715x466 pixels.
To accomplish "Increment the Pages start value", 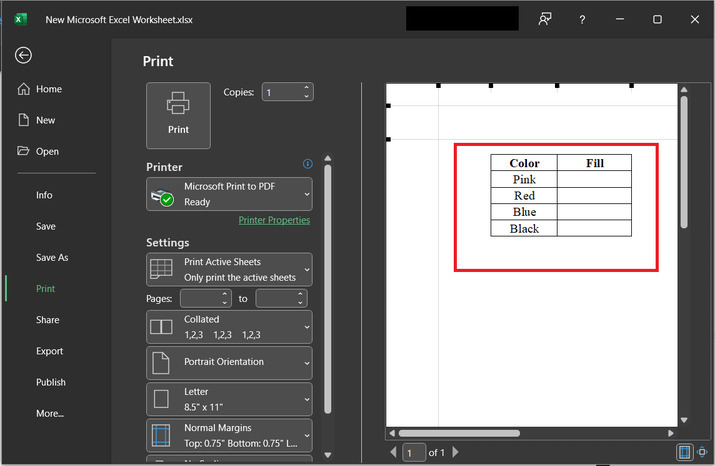I will coord(225,294).
